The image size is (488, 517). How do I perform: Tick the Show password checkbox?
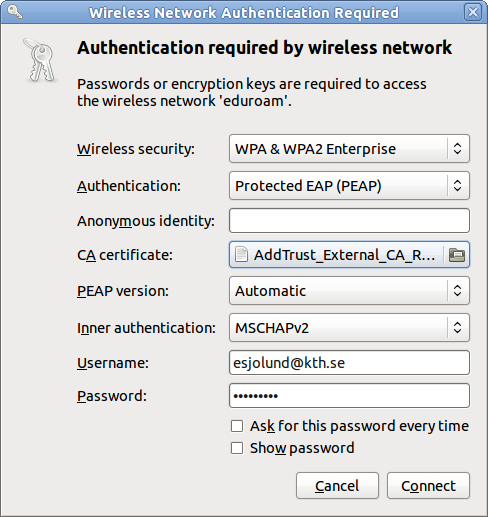tap(237, 448)
